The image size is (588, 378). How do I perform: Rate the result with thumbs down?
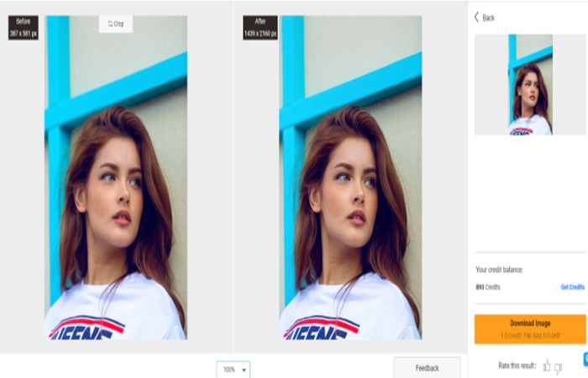tap(558, 368)
